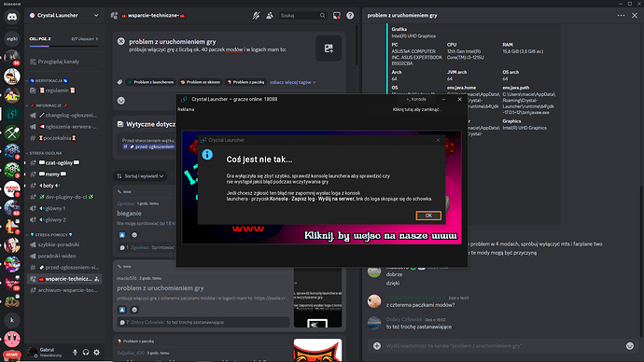
Task: Click OK in Coś jest nie tak dialog
Action: 428,216
